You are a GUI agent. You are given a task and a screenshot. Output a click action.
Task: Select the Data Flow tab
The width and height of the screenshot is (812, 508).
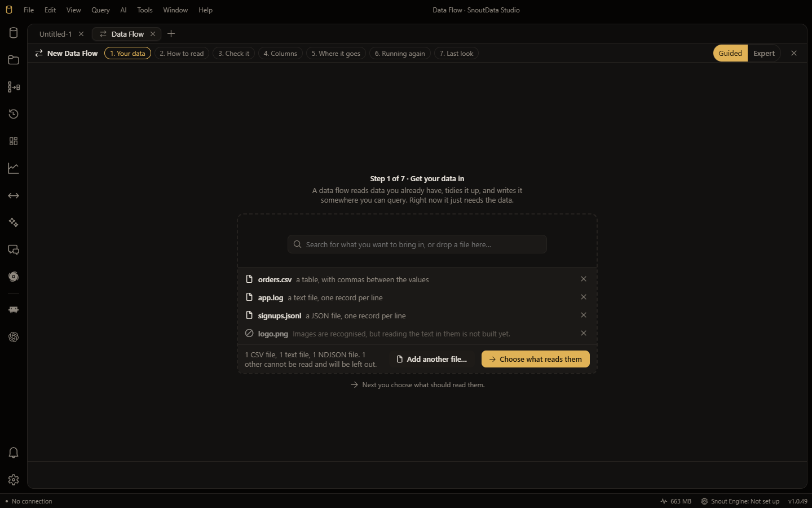coord(127,34)
